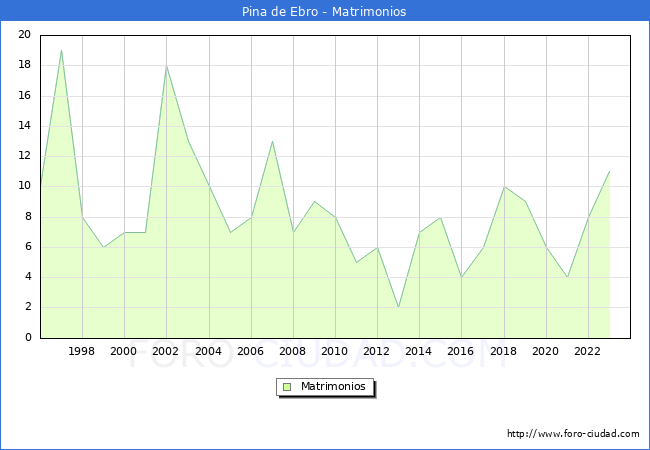This screenshot has height=450, width=650.
Task: Select the 2014 x-axis label
Action: coord(419,351)
